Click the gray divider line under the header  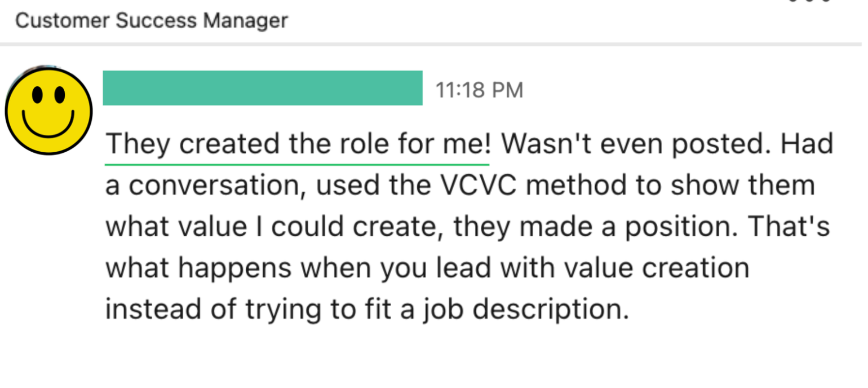(x=434, y=44)
